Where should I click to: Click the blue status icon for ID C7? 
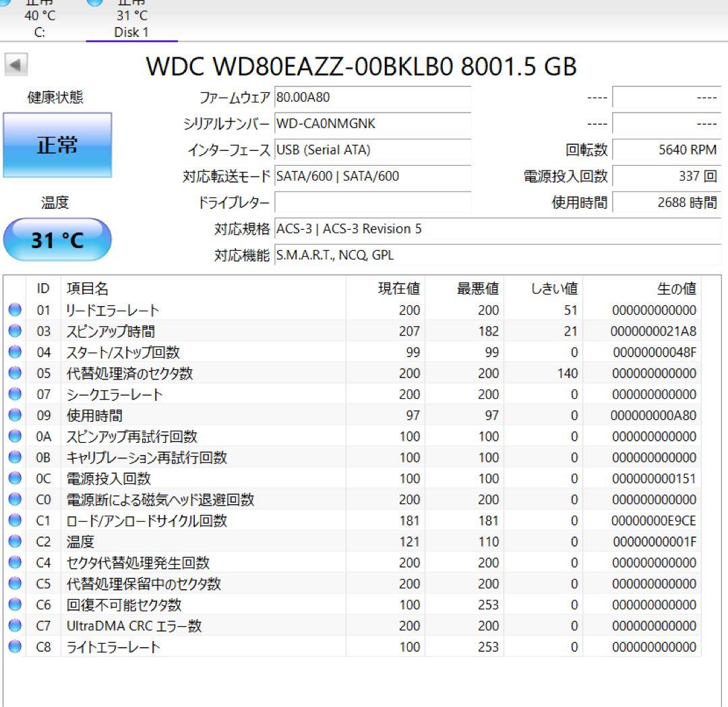coord(15,625)
